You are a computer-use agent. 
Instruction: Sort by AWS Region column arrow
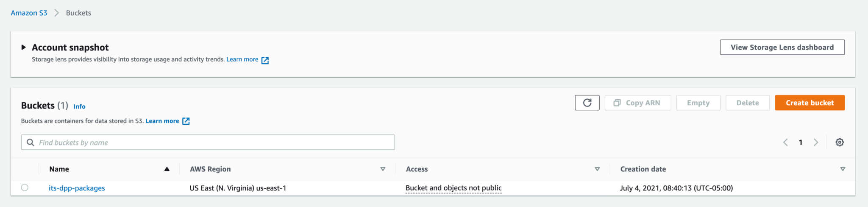click(383, 169)
